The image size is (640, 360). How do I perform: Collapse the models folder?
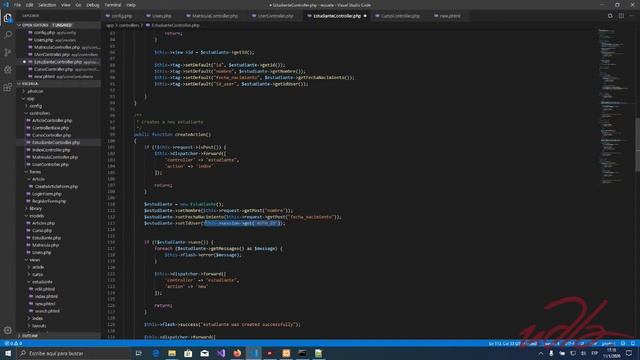[36, 216]
